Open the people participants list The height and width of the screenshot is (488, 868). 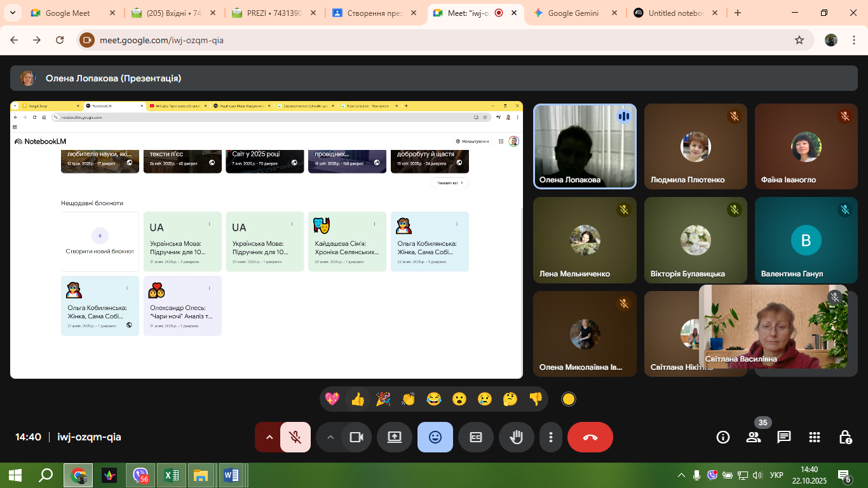coord(754,437)
